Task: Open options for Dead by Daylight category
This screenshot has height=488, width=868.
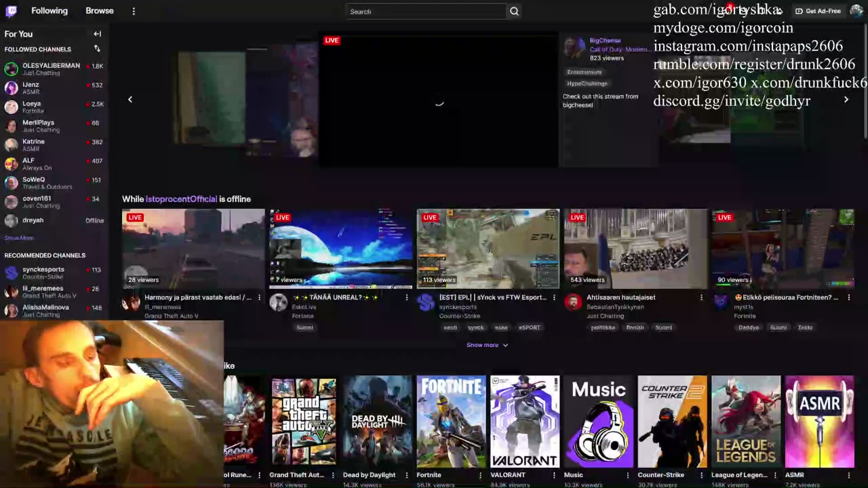Action: [406, 475]
